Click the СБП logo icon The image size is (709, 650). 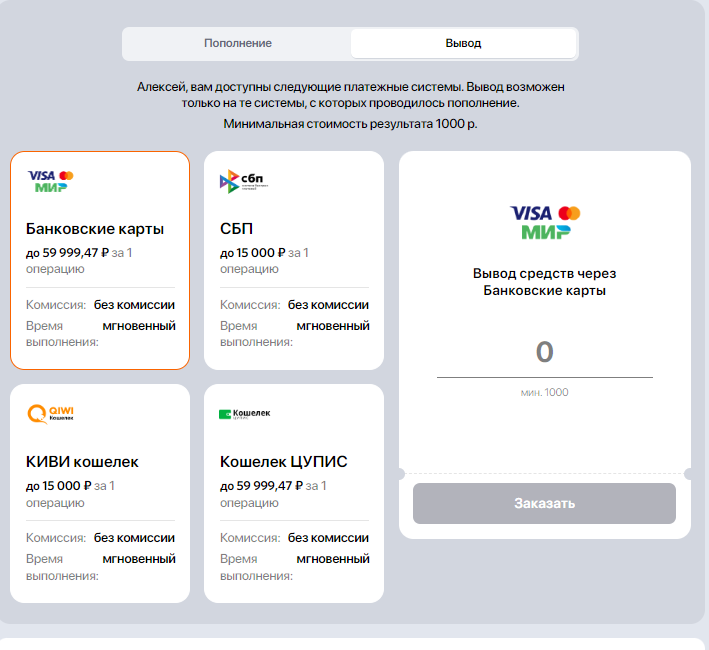tap(244, 181)
